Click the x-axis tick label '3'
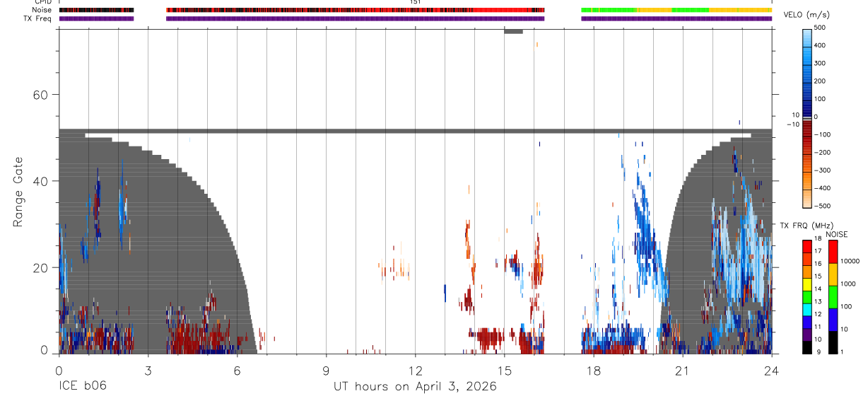Image resolution: width=868 pixels, height=401 pixels. pyautogui.click(x=148, y=370)
